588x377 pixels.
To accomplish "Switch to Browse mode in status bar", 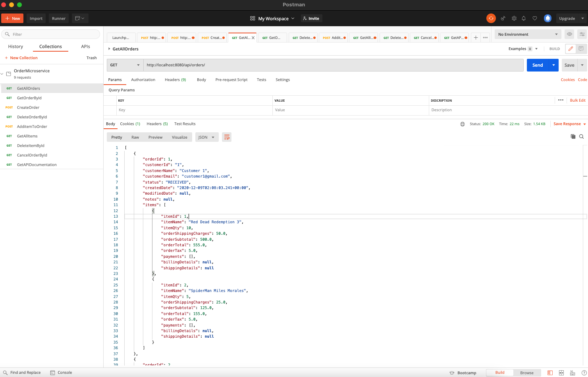I will (x=527, y=373).
